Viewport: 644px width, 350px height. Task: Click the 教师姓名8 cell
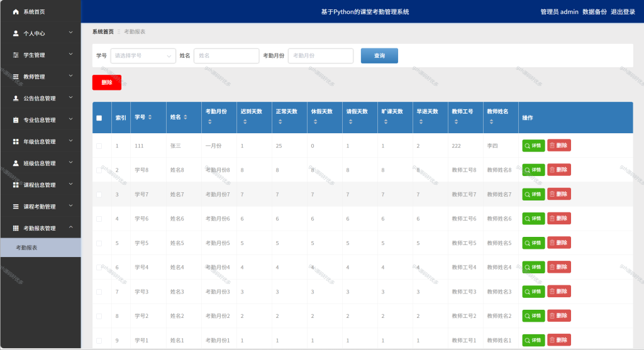click(x=499, y=170)
